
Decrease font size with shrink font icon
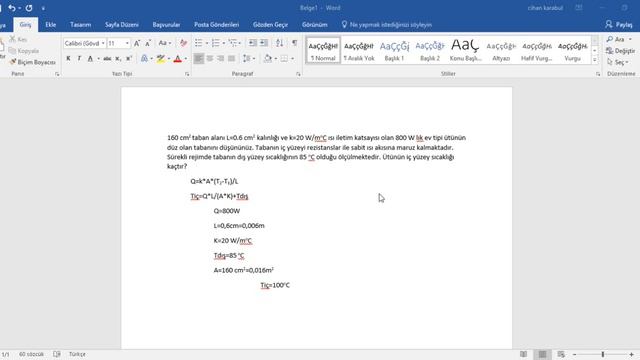[x=148, y=43]
